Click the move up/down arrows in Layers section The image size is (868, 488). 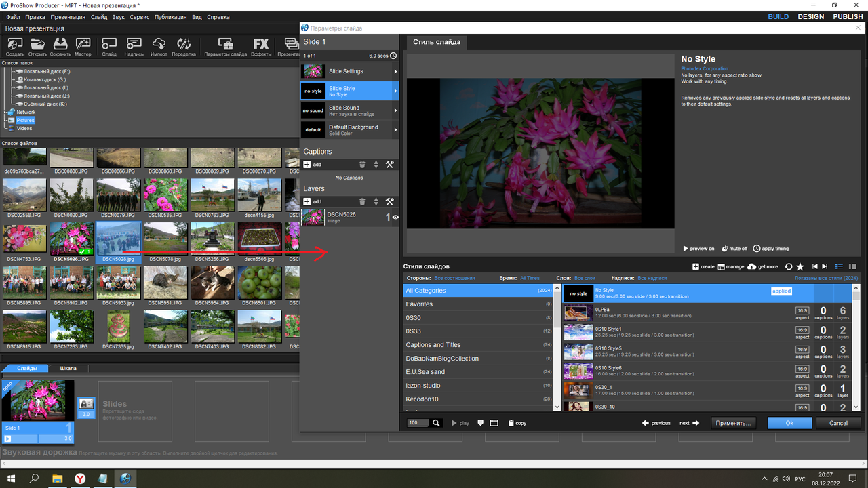pos(376,201)
